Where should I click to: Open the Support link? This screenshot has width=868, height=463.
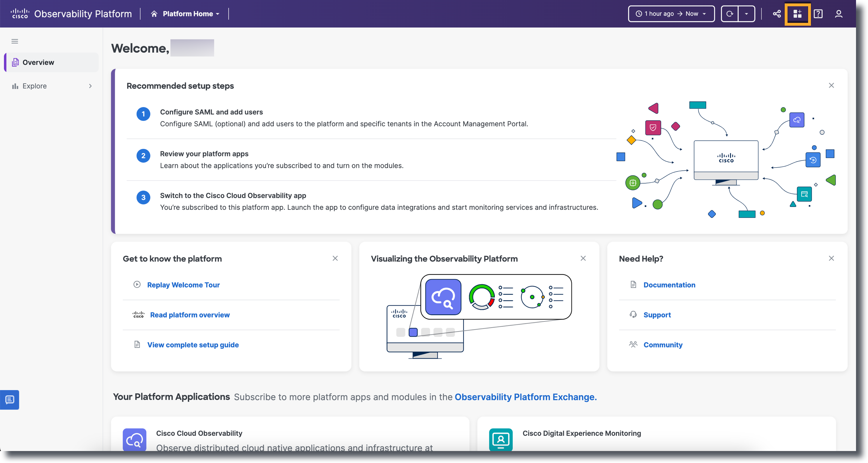(657, 315)
